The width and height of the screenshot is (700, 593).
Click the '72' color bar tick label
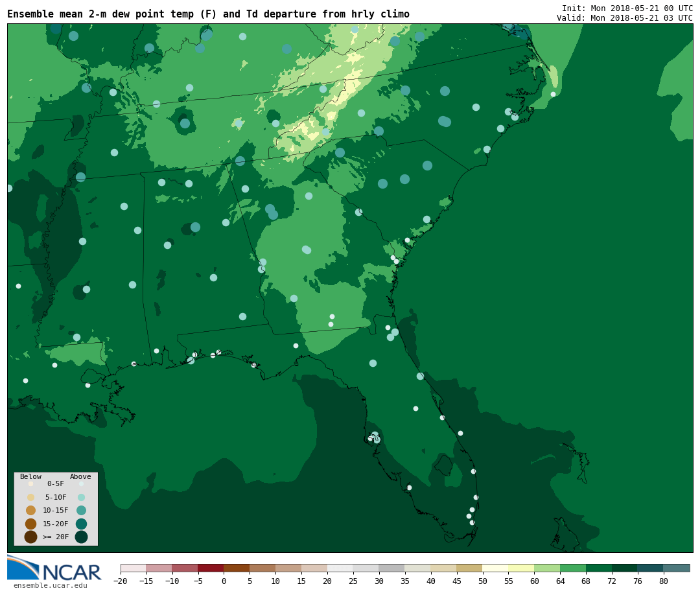(x=612, y=581)
